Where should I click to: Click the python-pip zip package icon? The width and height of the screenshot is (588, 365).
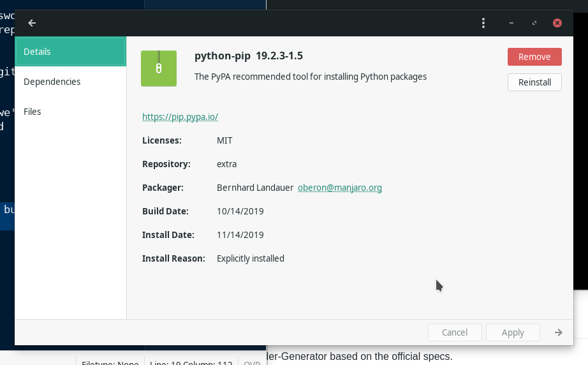(159, 68)
